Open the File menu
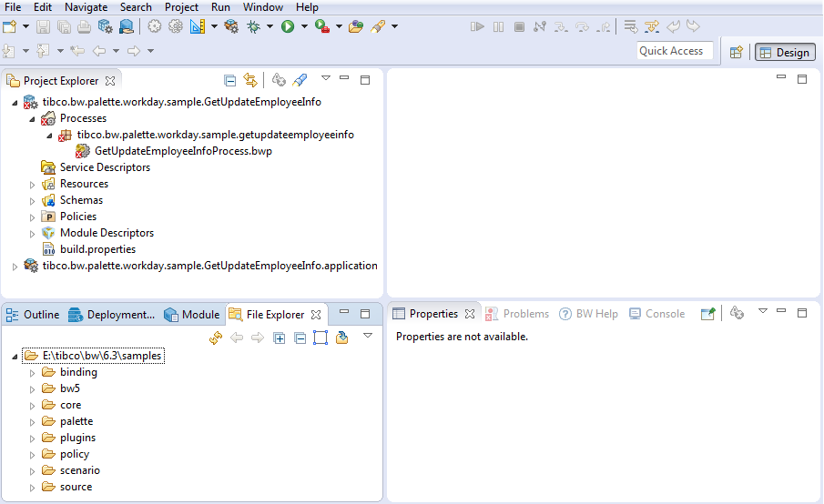The width and height of the screenshot is (824, 504). (13, 7)
